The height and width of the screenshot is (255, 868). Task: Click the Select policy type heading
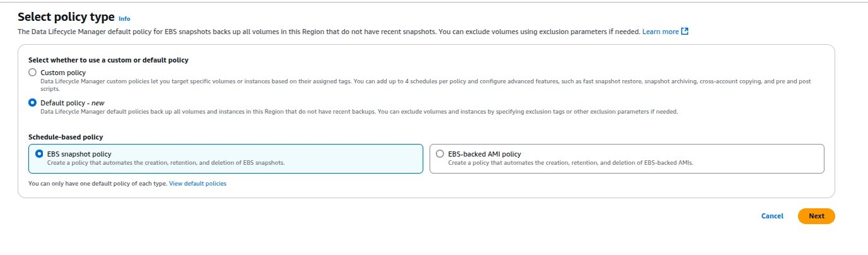(x=66, y=17)
